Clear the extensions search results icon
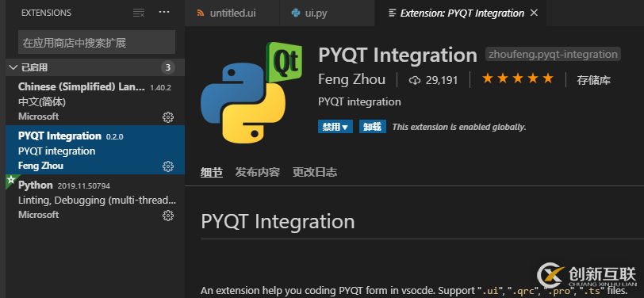Image resolution: width=644 pixels, height=298 pixels. click(x=139, y=13)
